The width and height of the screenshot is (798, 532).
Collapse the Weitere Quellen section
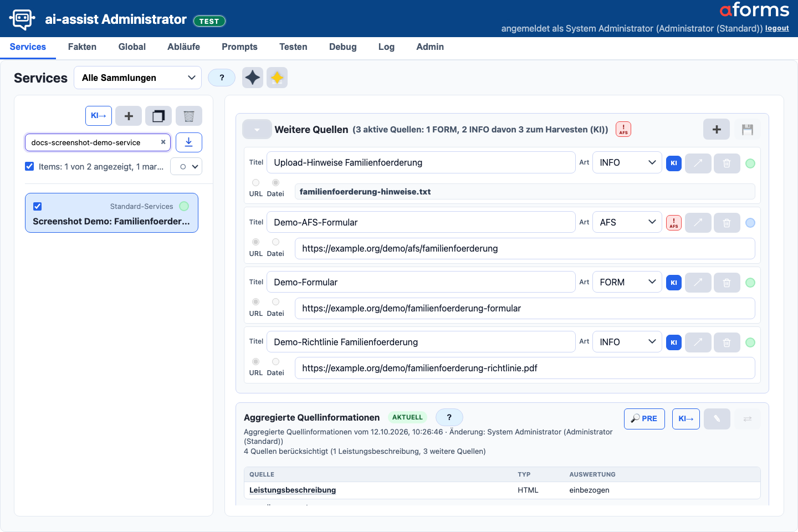click(x=257, y=130)
